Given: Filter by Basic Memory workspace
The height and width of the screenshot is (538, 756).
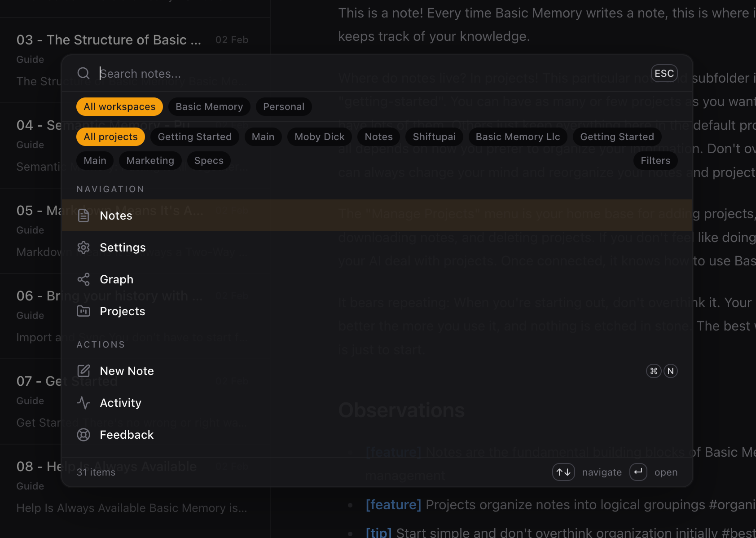Looking at the screenshot, I should tap(209, 106).
